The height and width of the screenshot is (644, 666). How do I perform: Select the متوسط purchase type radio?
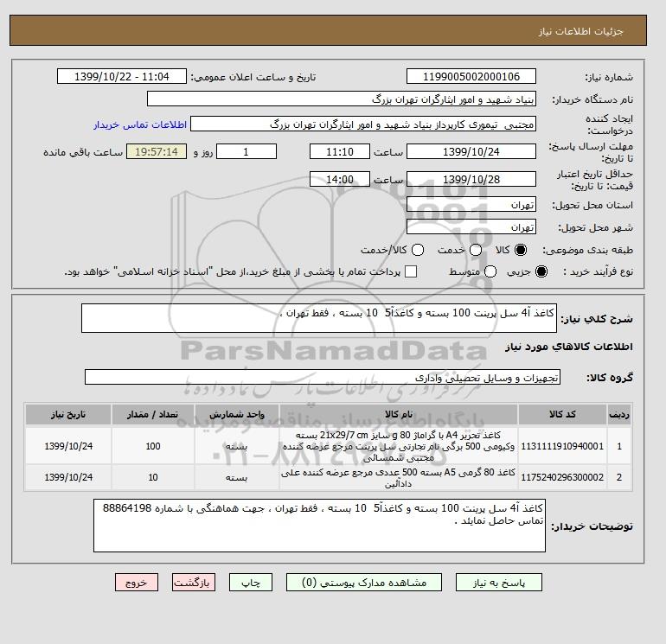490,271
